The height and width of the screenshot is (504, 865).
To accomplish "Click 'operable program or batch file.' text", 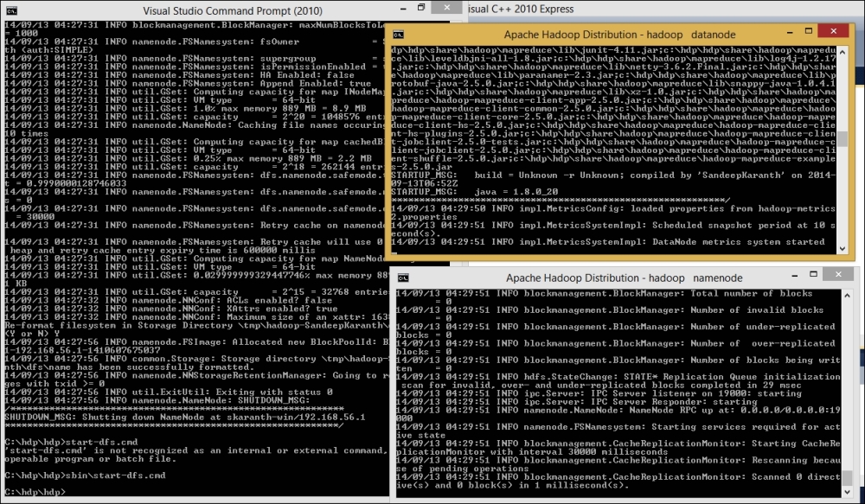I will [x=91, y=459].
